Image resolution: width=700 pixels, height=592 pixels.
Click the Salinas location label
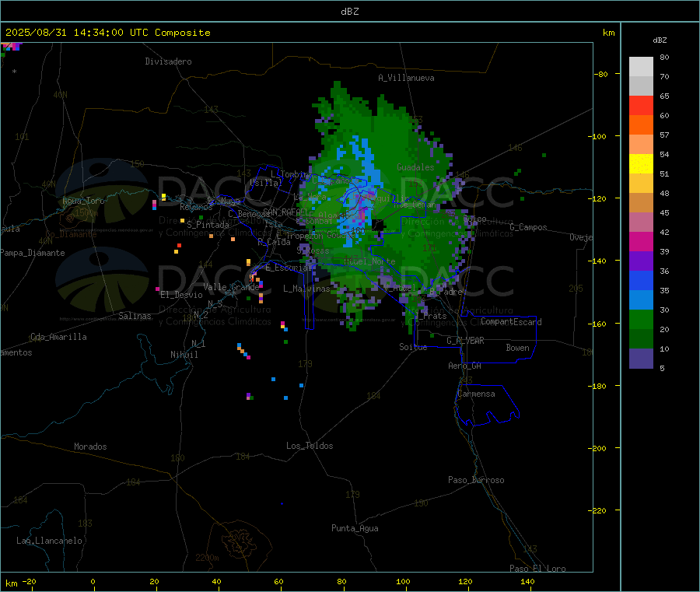(x=135, y=316)
